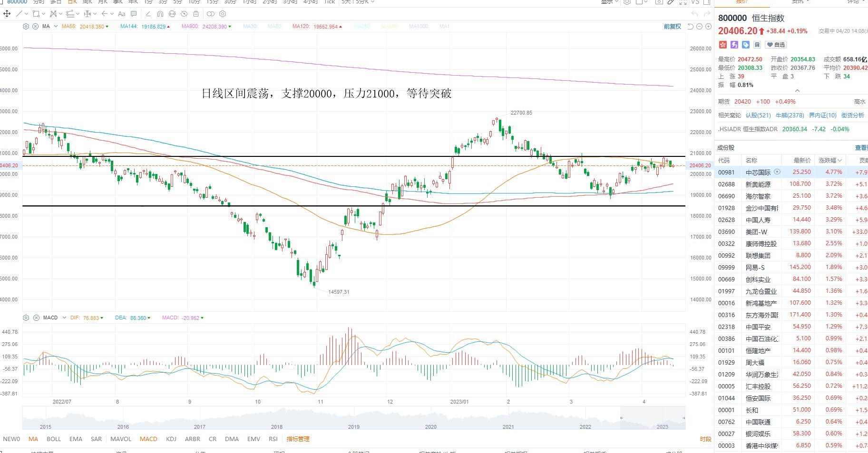Image resolution: width=868 pixels, height=453 pixels.
Task: Toggle the MA55 moving average line
Action: (x=85, y=27)
